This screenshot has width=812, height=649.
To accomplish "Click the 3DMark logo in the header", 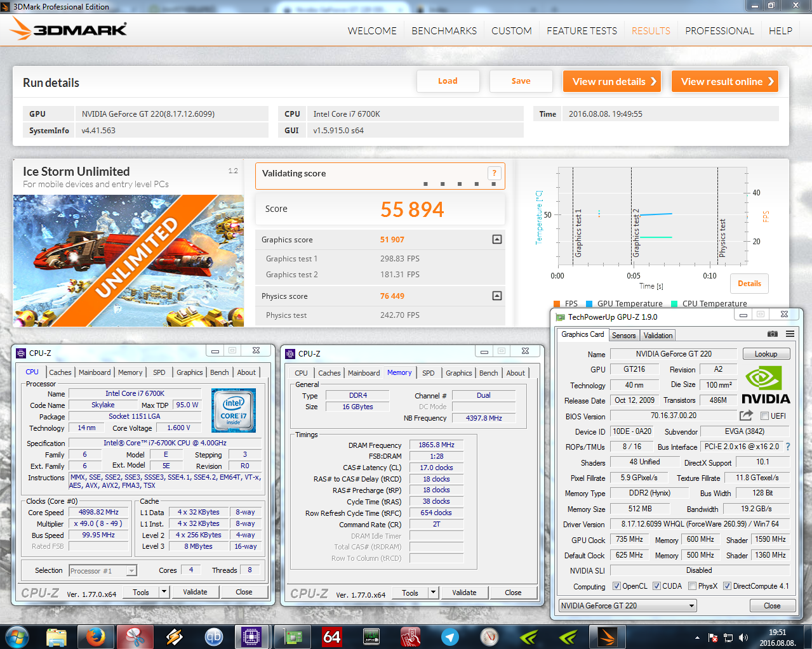I will 69,29.
